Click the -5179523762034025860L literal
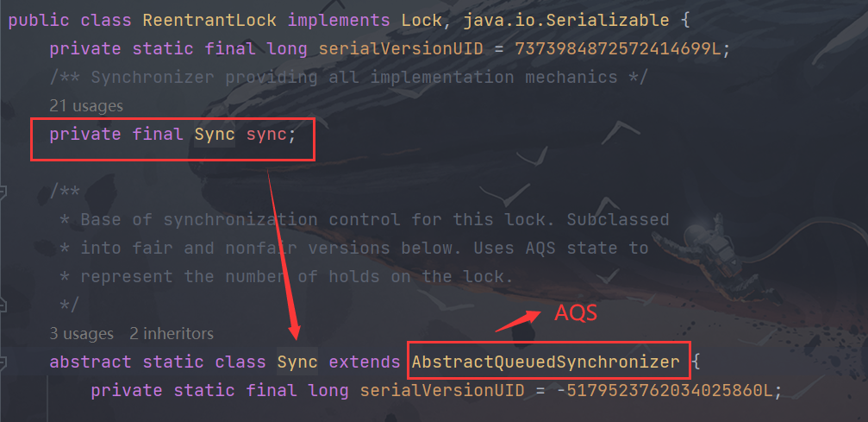The height and width of the screenshot is (422, 868). [x=664, y=390]
